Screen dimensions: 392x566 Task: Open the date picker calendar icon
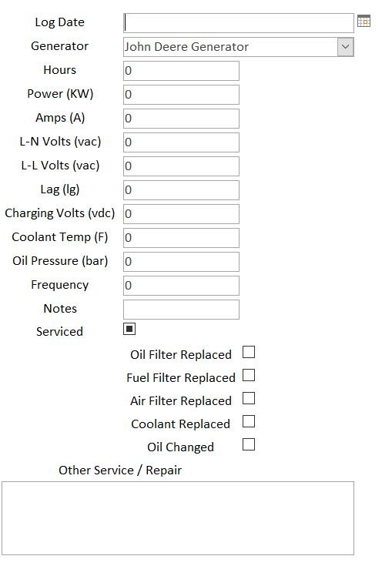click(x=364, y=21)
